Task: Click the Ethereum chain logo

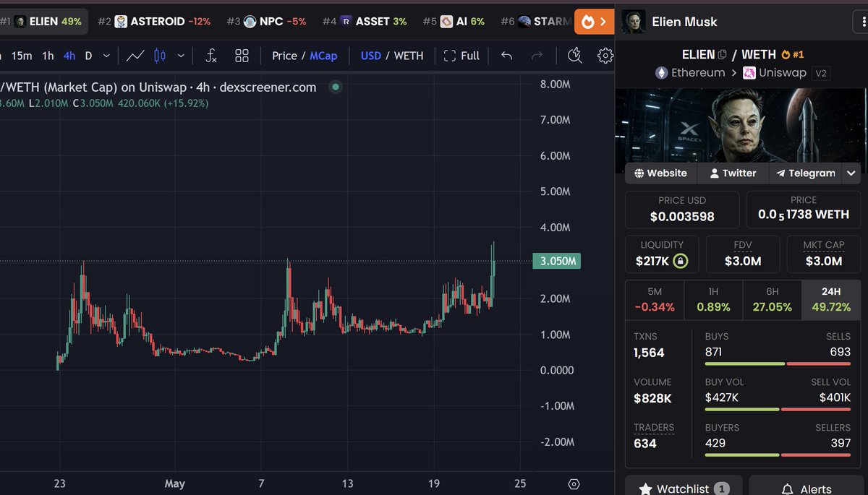Action: [661, 73]
